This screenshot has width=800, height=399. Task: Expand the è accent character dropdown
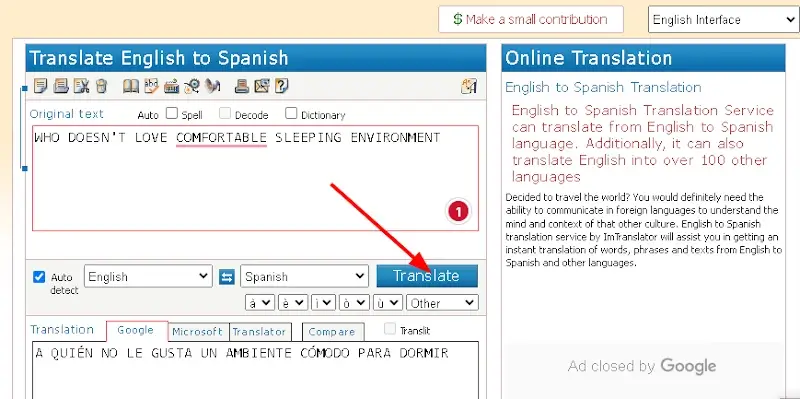pos(293,303)
